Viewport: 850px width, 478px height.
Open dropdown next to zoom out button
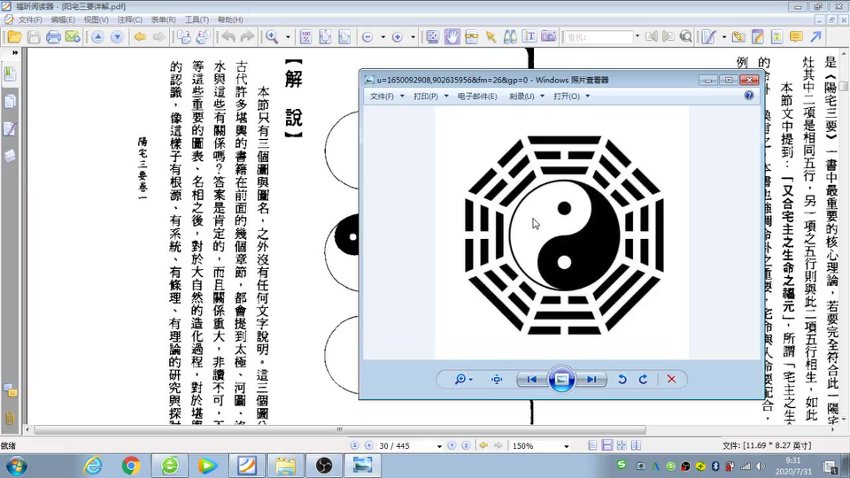click(383, 37)
